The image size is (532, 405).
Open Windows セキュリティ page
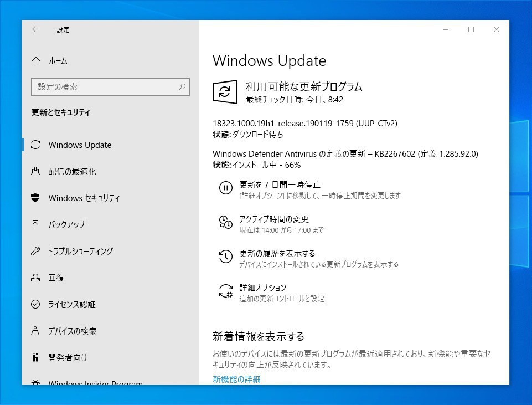pyautogui.click(x=84, y=198)
